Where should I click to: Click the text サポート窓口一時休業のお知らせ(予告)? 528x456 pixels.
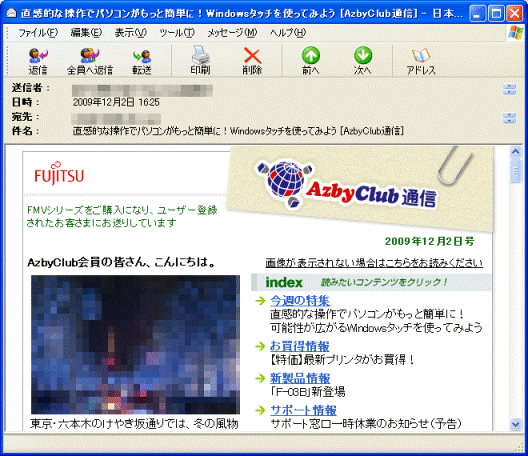point(366,423)
